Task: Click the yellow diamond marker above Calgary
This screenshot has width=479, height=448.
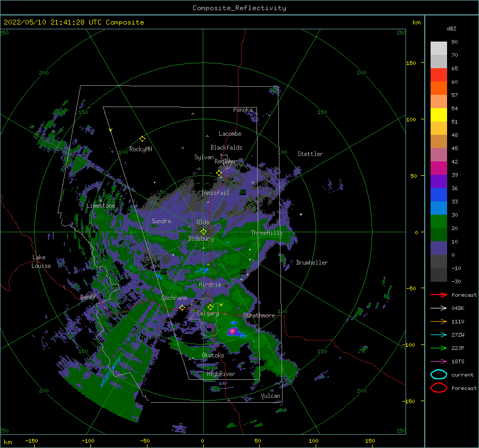Action: tap(210, 307)
